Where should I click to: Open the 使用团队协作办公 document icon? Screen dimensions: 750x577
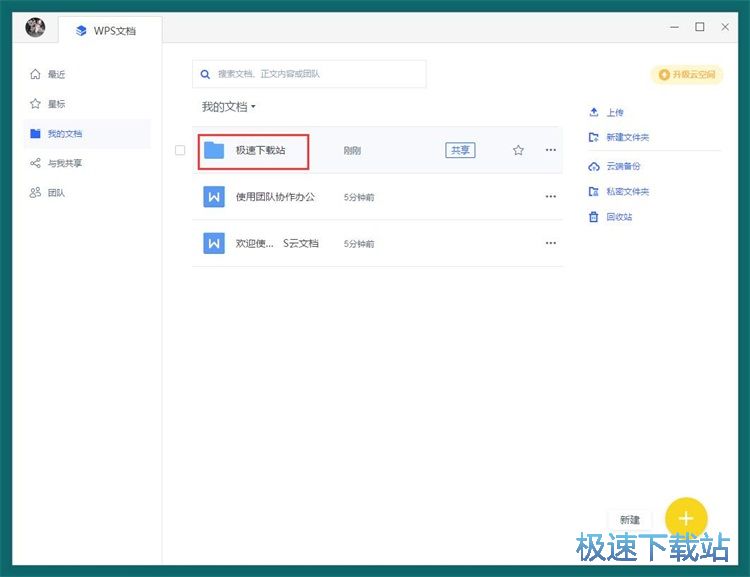click(x=214, y=197)
